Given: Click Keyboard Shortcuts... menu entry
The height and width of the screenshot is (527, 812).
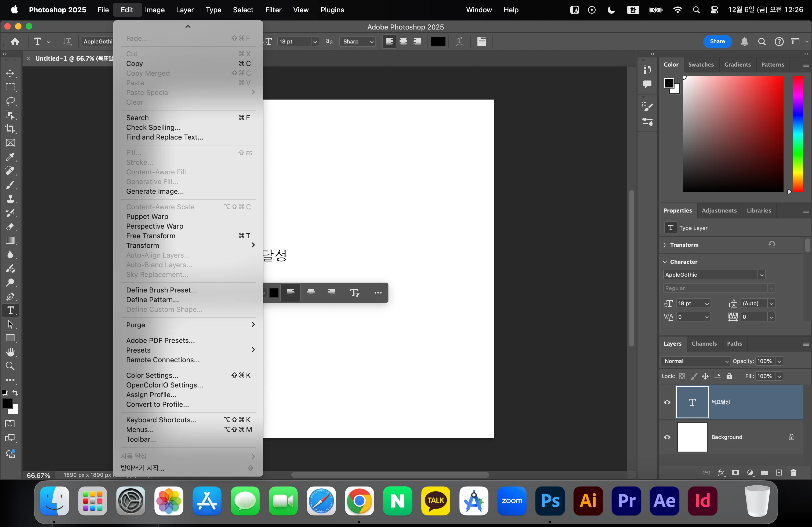Looking at the screenshot, I should coord(161,420).
